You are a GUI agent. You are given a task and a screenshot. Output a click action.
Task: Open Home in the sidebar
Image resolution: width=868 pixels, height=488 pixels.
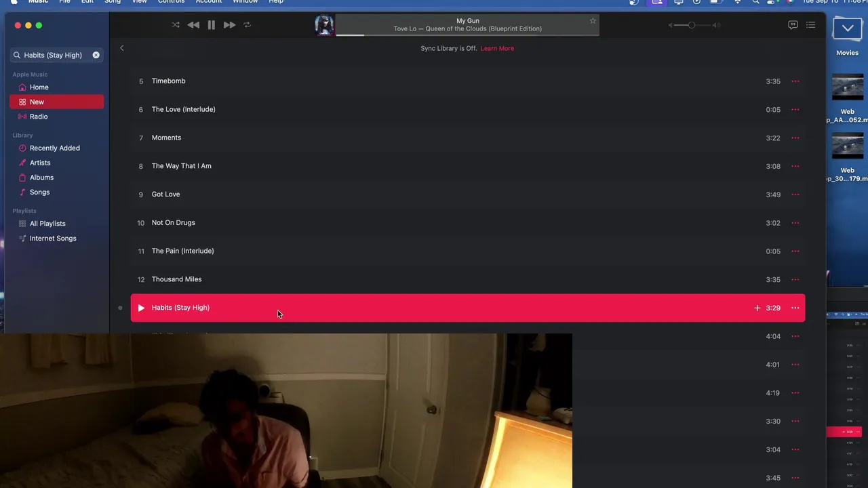point(57,87)
